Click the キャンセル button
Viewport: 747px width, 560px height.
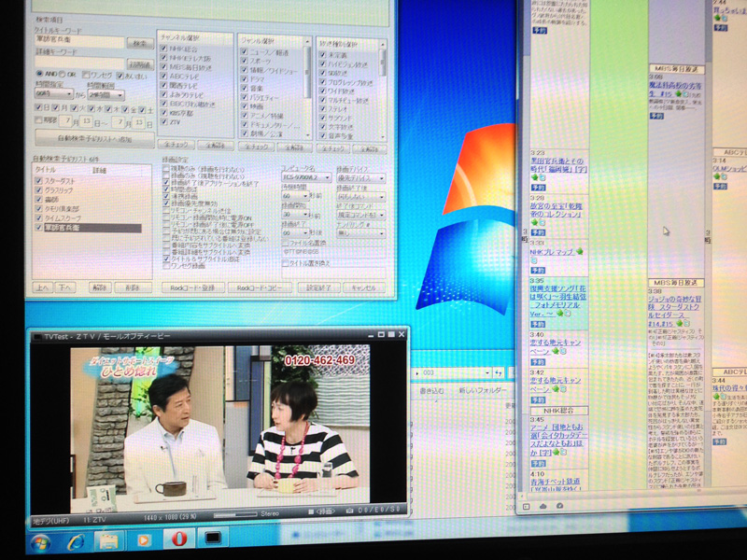[x=363, y=287]
